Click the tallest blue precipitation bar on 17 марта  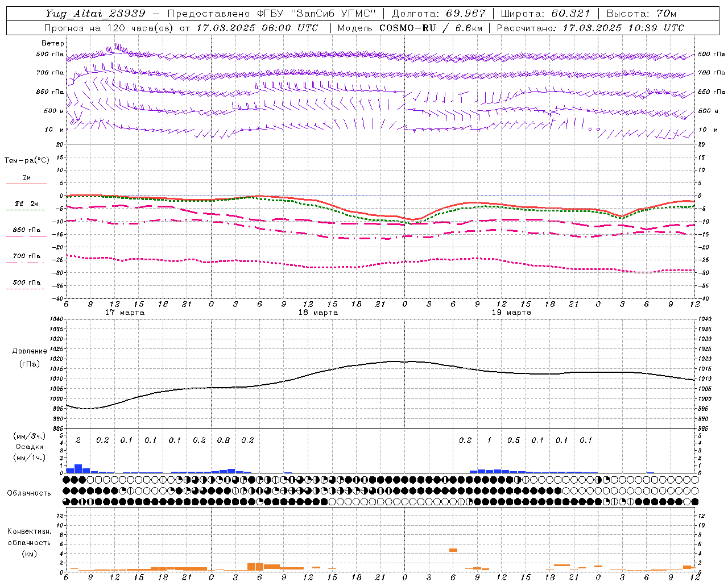tap(78, 468)
